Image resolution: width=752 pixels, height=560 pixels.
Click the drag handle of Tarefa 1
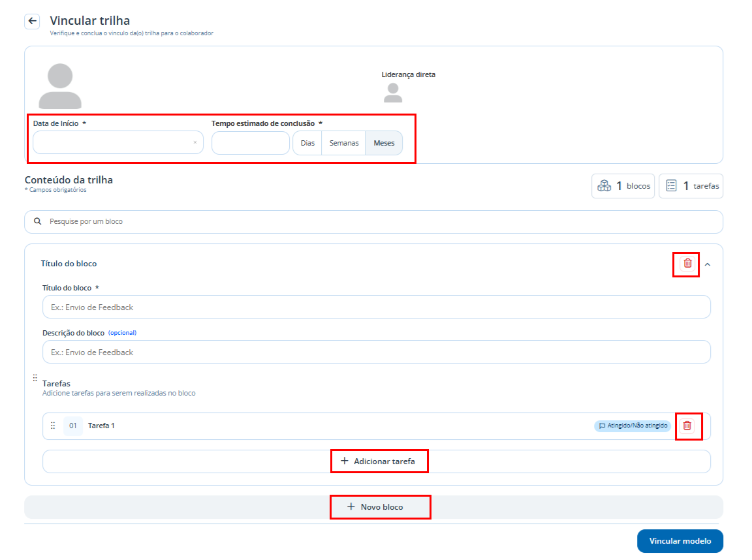coord(53,426)
